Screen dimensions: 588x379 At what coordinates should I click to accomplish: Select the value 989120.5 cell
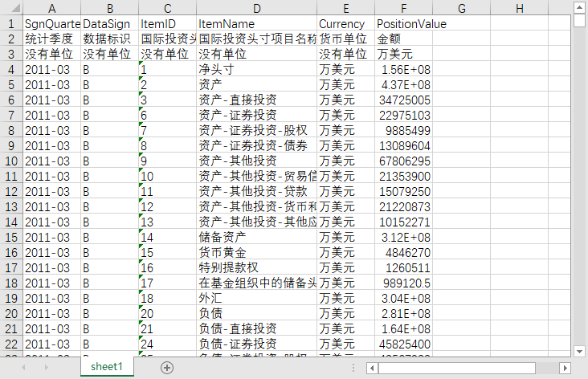point(403,283)
